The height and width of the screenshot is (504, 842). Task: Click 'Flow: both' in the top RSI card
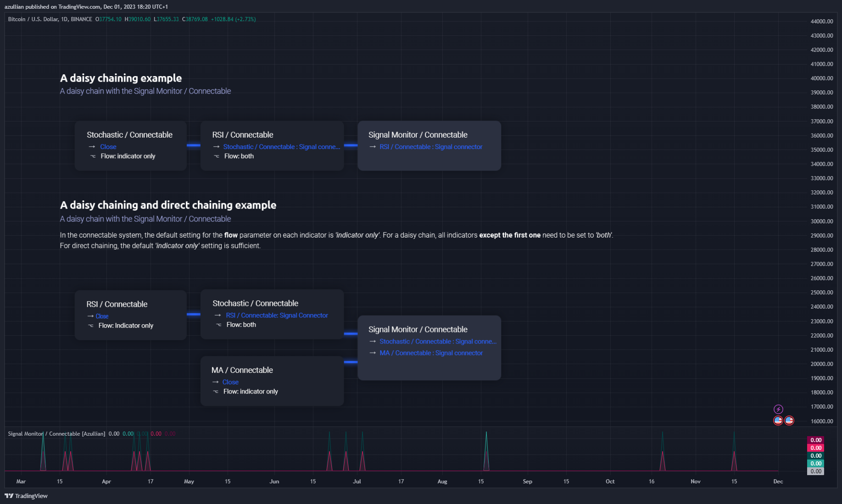(239, 156)
